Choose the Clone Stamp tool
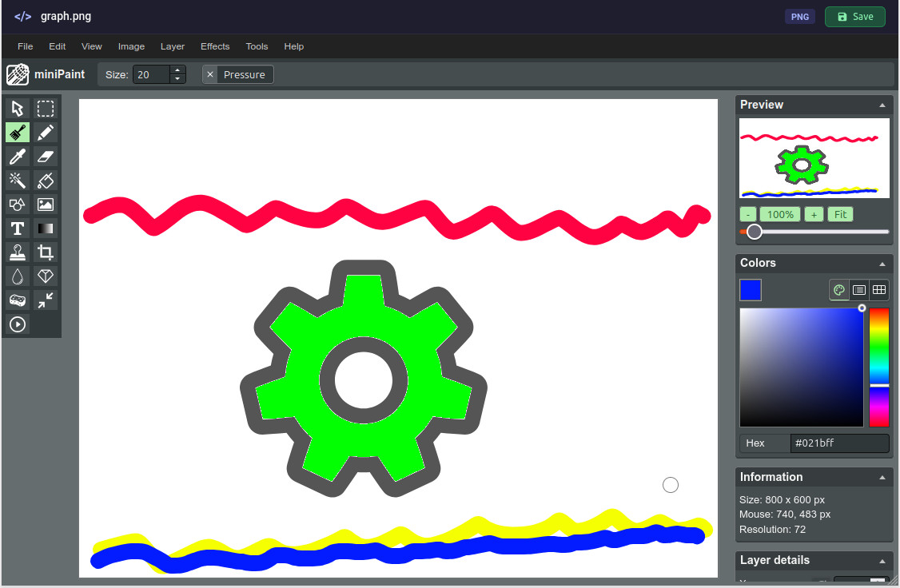This screenshot has height=588, width=900. (18, 253)
